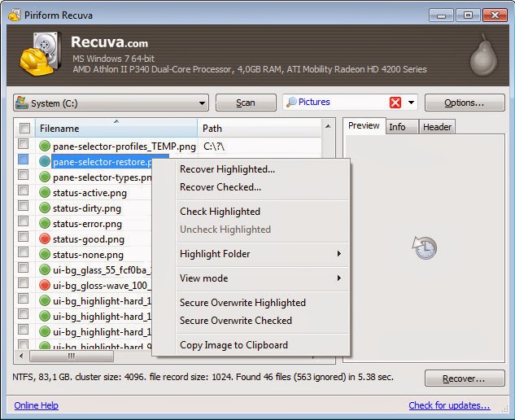Viewport: 515px width, 420px height.
Task: Click green status dot of status-none.png
Action: tap(45, 255)
